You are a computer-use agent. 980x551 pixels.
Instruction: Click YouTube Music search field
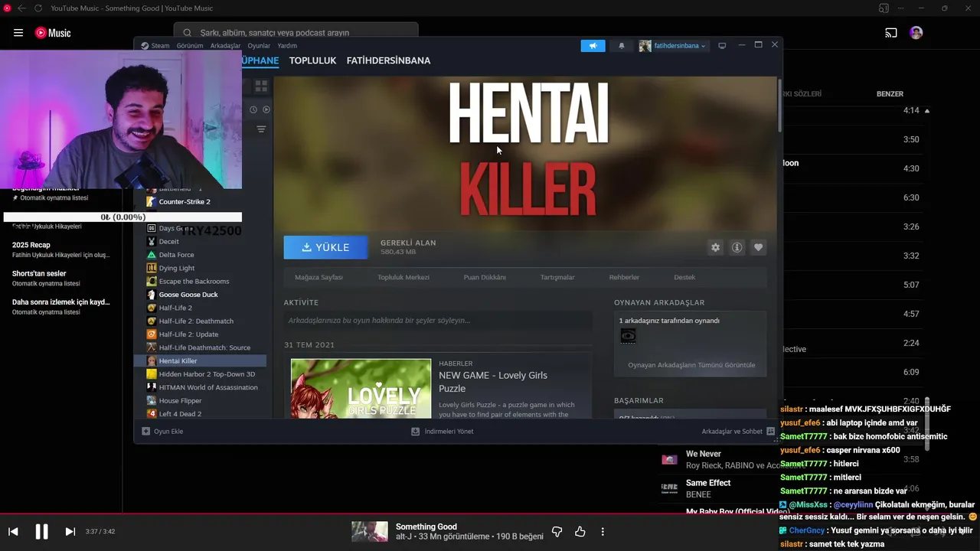296,33
